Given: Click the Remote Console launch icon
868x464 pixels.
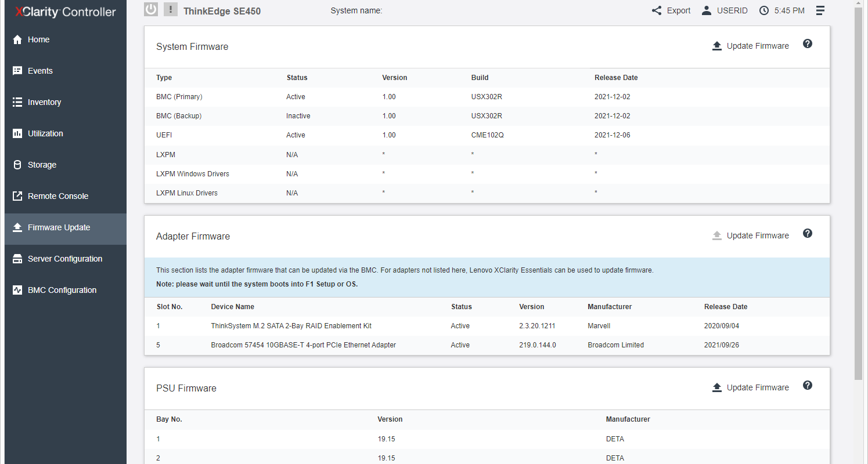Looking at the screenshot, I should point(17,196).
